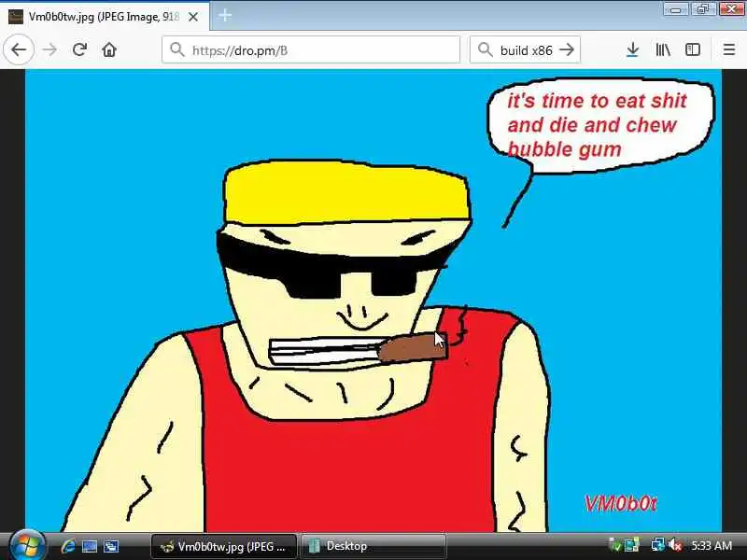
Task: Click the Switch between windows icon
Action: pos(111,546)
